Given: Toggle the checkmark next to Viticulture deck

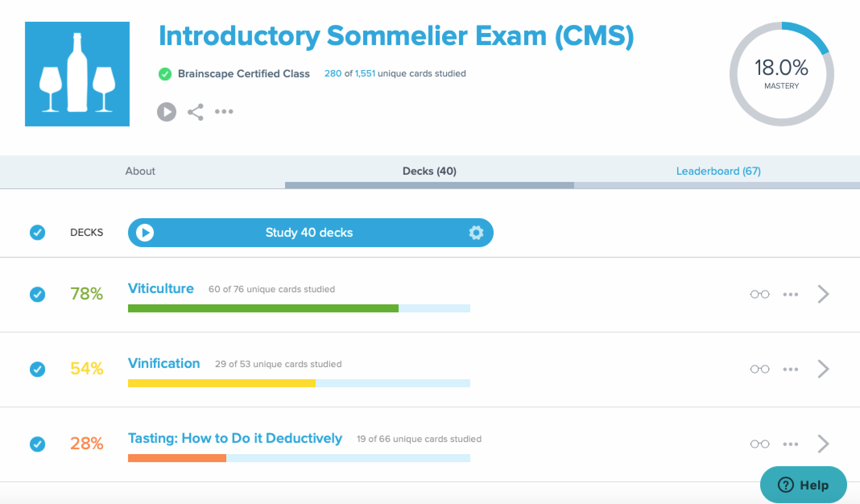Looking at the screenshot, I should tap(37, 294).
